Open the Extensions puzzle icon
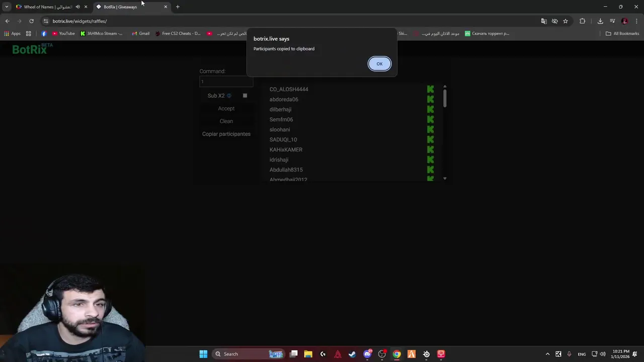This screenshot has width=644, height=362. tap(583, 21)
